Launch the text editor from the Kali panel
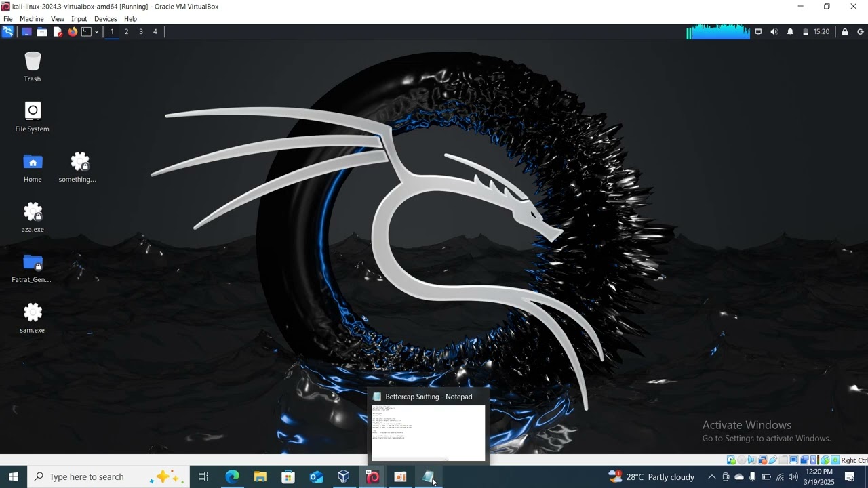Screen dimensions: 868x488 pyautogui.click(x=58, y=32)
